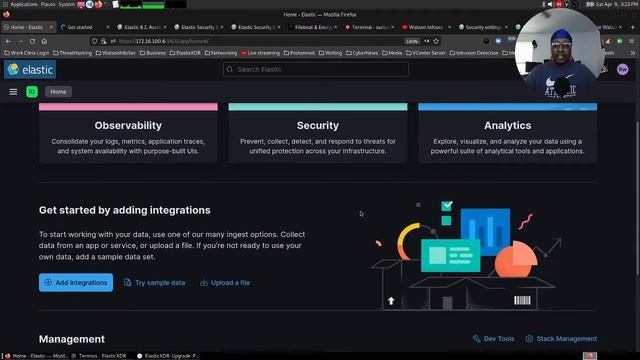640x360 pixels.
Task: Click the search magnifier in Search Elastic
Action: point(230,69)
